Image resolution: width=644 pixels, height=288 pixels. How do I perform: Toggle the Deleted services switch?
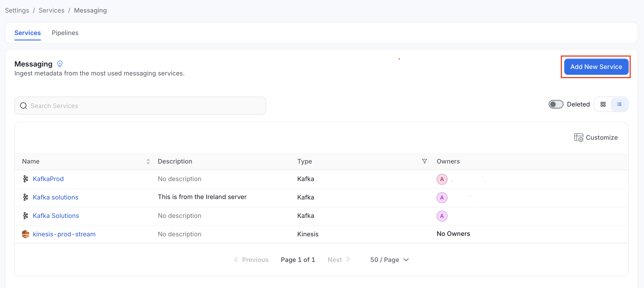(x=556, y=104)
